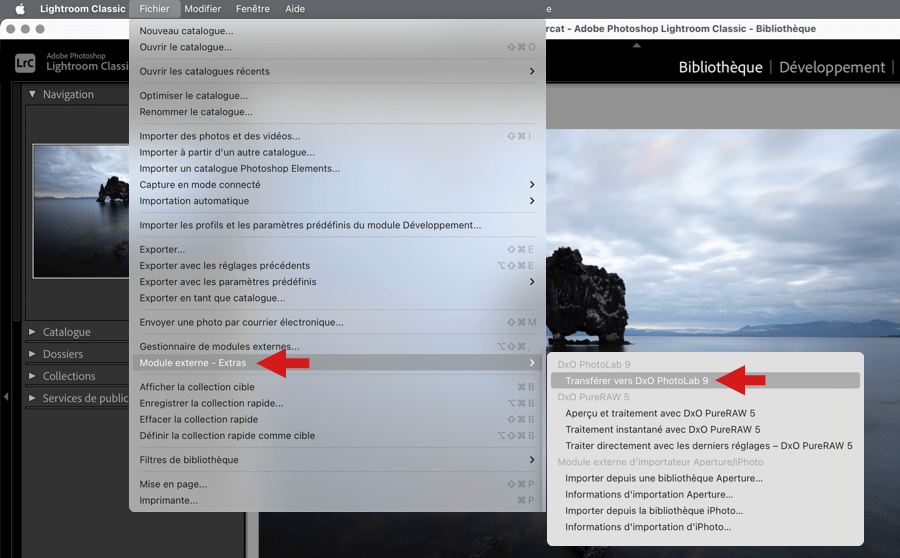Select Informations d'importation d'iPhoto...
This screenshot has width=900, height=558.
(705, 527)
